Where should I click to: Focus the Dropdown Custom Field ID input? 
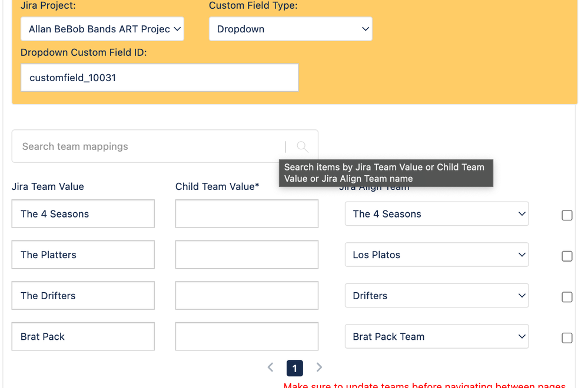(160, 78)
